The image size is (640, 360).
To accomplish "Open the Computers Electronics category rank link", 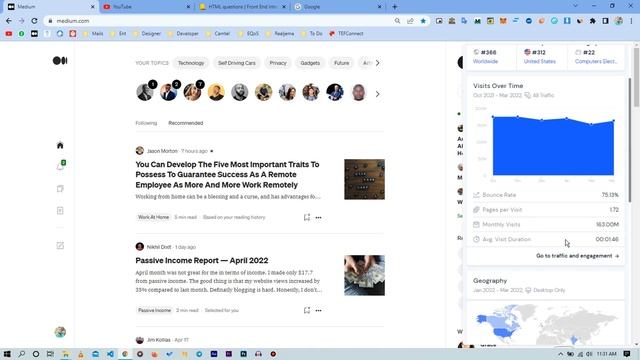I will tap(596, 61).
